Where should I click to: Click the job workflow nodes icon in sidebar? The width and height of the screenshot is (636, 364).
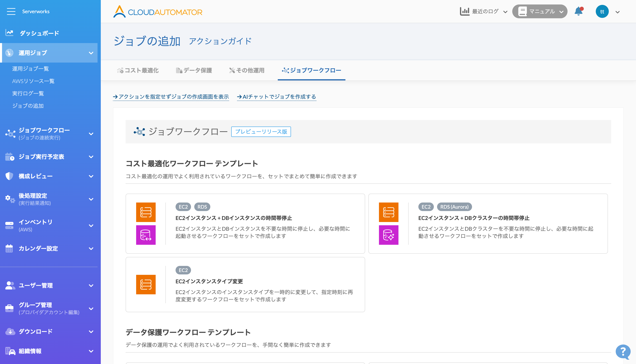[11, 134]
